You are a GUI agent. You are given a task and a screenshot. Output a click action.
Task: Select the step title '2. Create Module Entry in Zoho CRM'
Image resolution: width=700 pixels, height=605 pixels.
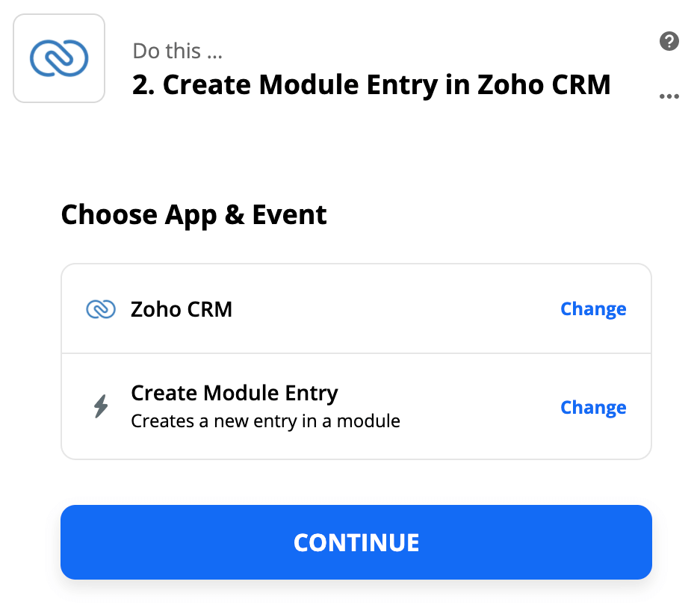point(371,85)
